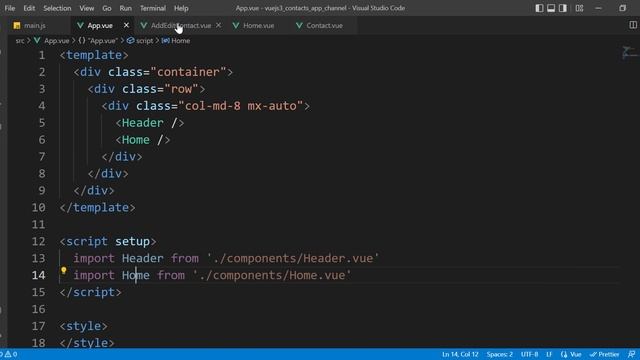Click the <script setup> tag

point(108,241)
